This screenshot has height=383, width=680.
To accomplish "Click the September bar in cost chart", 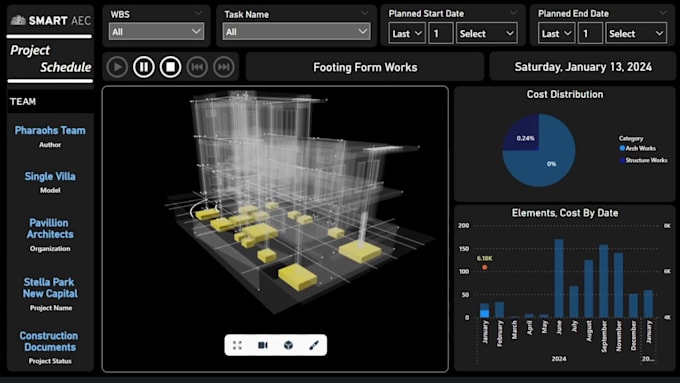I will coord(604,281).
